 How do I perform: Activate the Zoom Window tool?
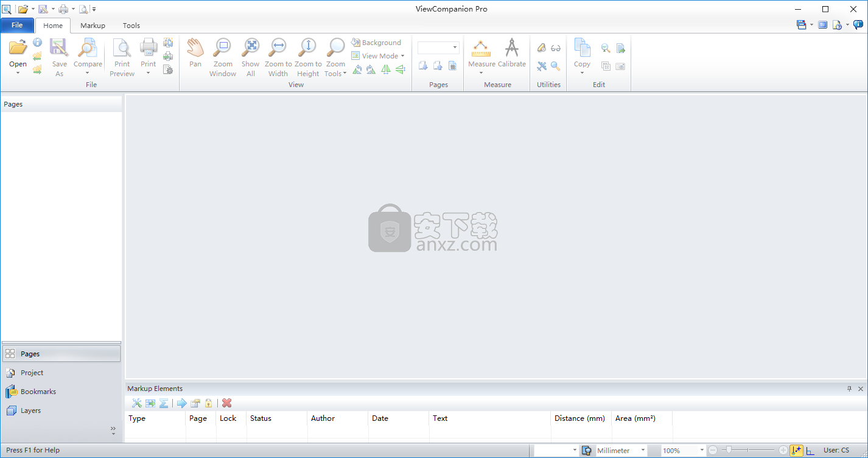click(223, 57)
